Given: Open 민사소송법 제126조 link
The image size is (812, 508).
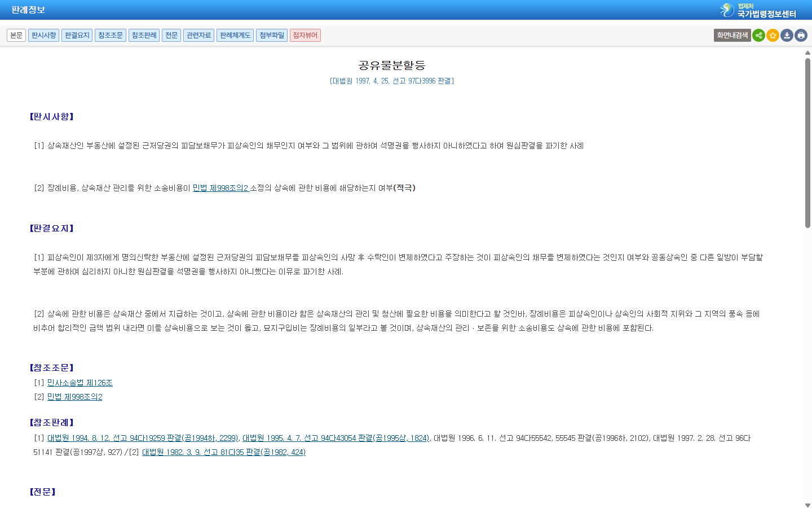Looking at the screenshot, I should (80, 383).
